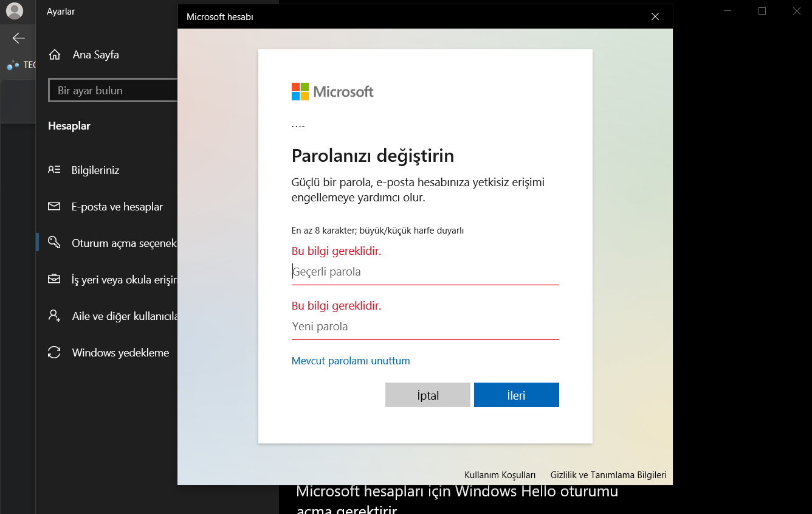812x514 pixels.
Task: Open Ana Sayfa via the home icon
Action: [55, 55]
